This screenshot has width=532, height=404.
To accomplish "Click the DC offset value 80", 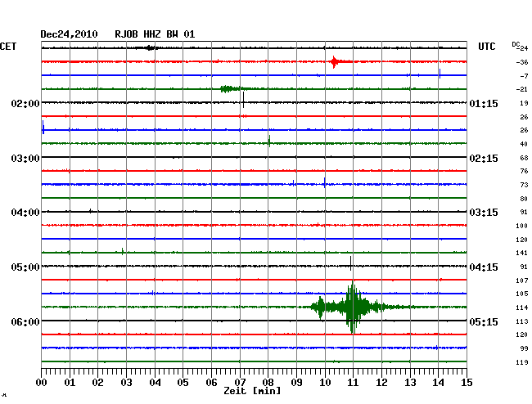I will [x=524, y=199].
